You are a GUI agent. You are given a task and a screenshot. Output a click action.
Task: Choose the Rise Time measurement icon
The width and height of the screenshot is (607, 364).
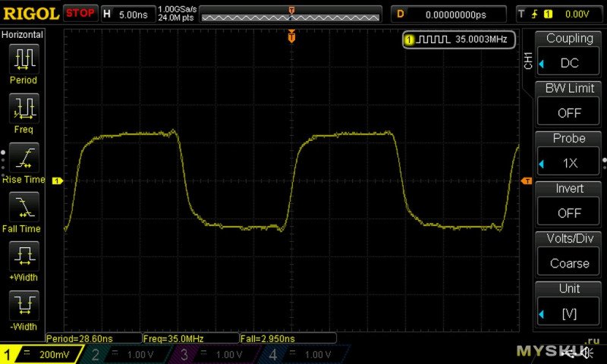pyautogui.click(x=24, y=159)
